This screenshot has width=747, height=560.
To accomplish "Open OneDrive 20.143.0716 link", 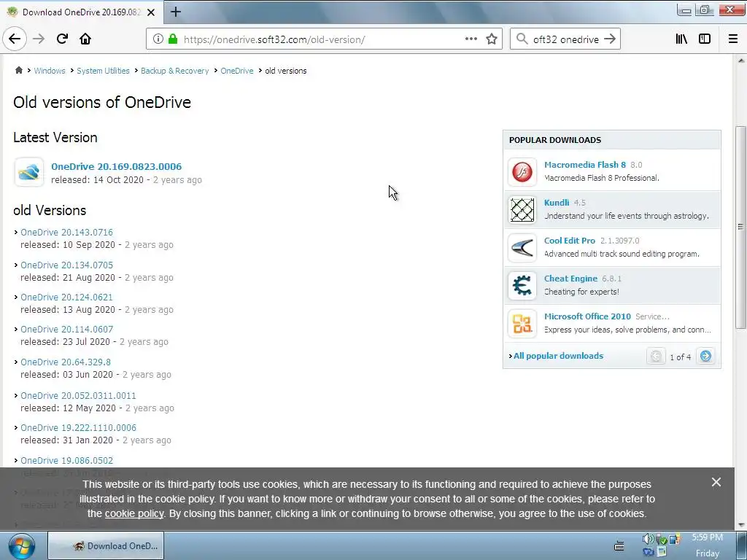I will 66,233.
